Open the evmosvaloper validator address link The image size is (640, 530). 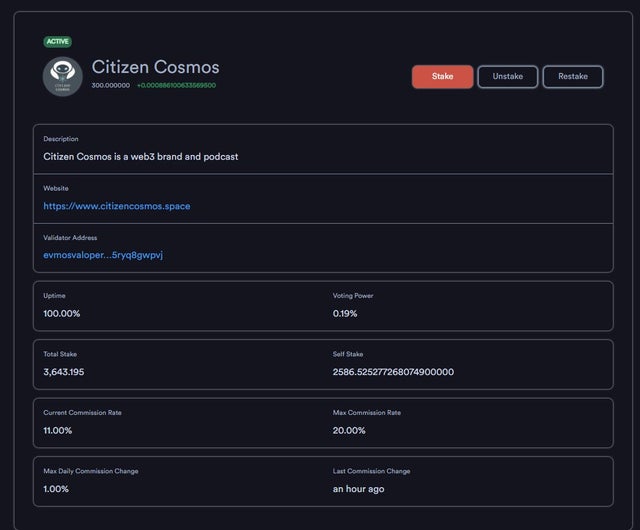(103, 255)
